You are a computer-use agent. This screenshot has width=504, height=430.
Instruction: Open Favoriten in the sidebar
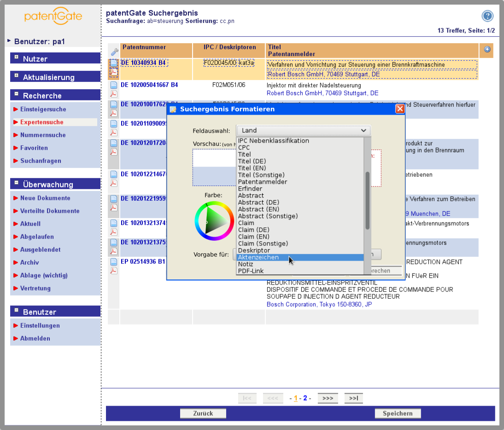pyautogui.click(x=34, y=148)
